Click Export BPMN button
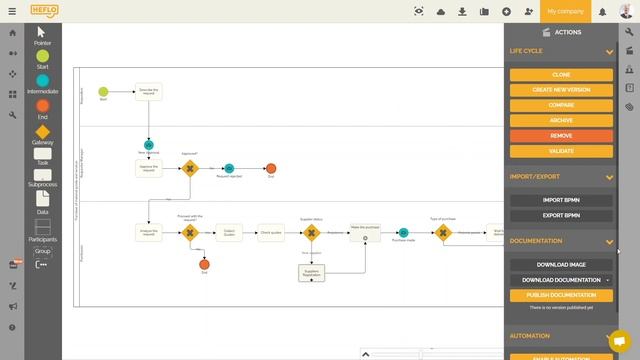Image resolution: width=640 pixels, height=360 pixels. tap(561, 216)
